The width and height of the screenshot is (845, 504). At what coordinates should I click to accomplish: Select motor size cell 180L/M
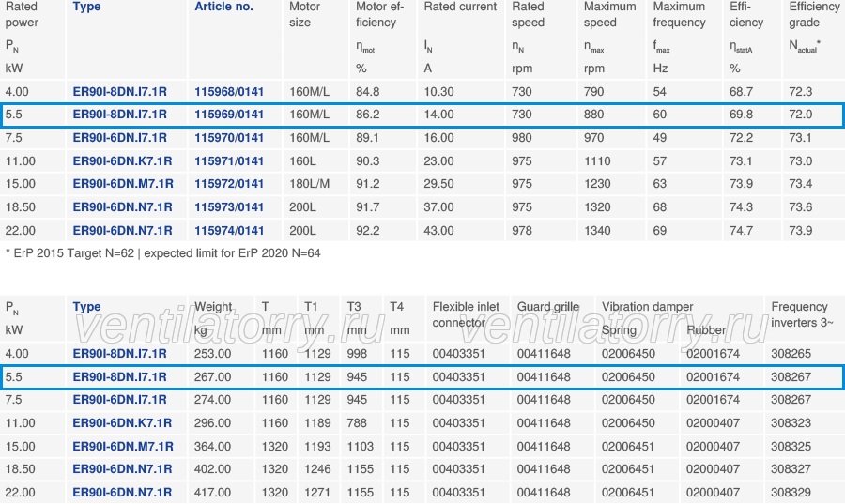[x=309, y=184]
